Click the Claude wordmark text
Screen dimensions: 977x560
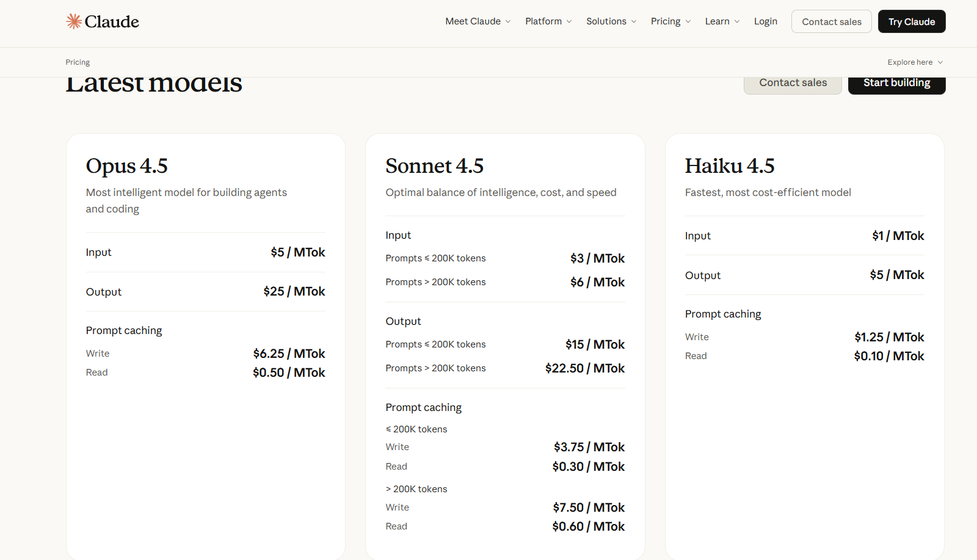tap(112, 21)
